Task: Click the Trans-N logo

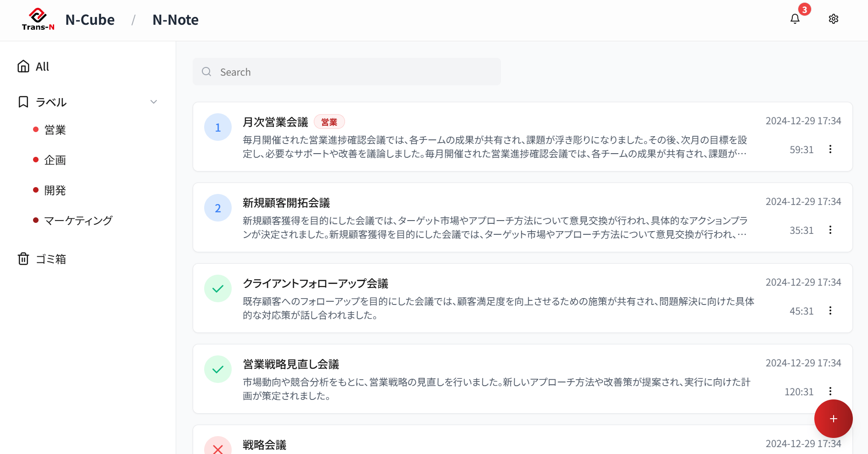Action: pyautogui.click(x=39, y=18)
